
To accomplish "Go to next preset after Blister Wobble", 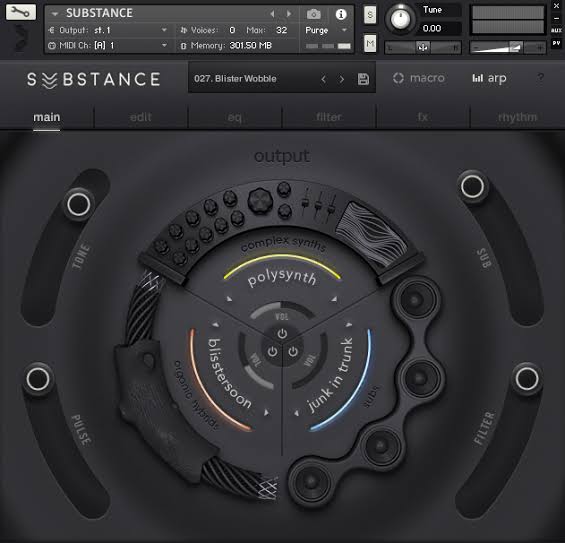I will 341,79.
